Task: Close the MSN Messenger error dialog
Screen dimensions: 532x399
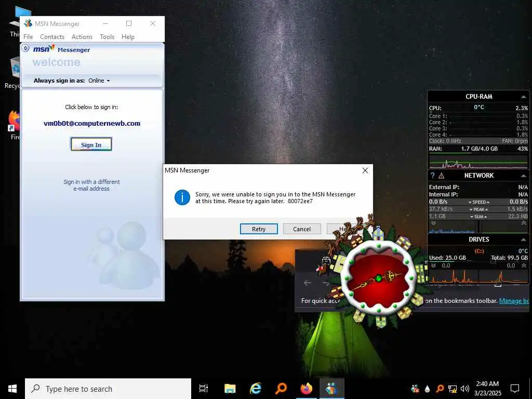Action: [365, 170]
